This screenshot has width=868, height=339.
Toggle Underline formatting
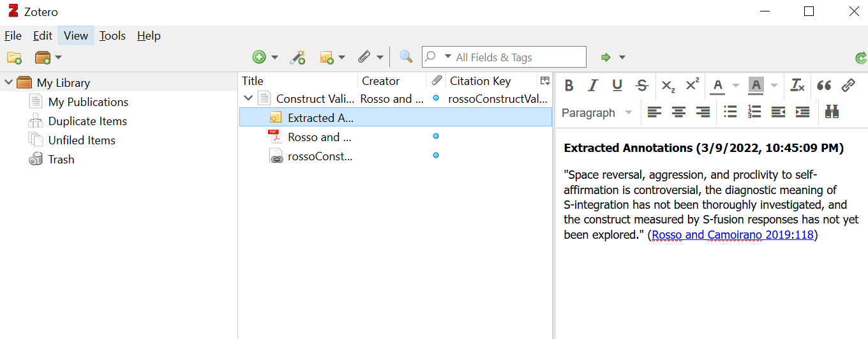click(617, 85)
